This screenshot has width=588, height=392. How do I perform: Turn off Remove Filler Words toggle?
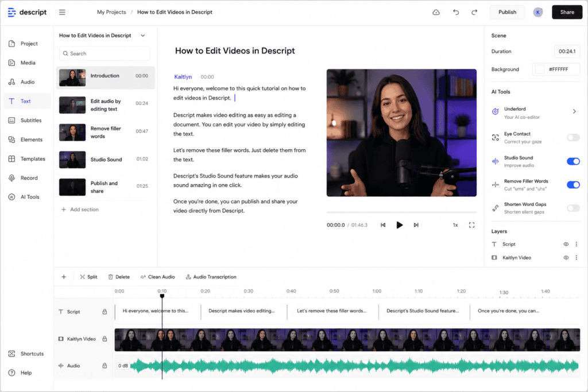tap(574, 185)
